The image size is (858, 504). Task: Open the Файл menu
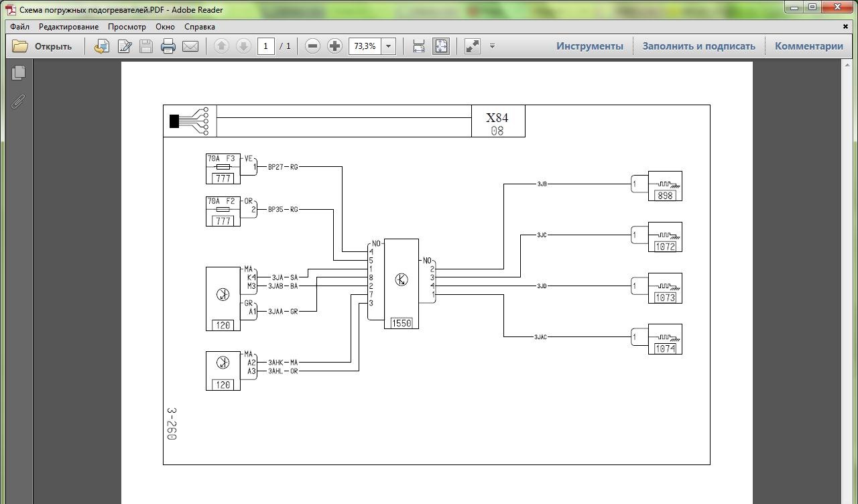point(19,27)
